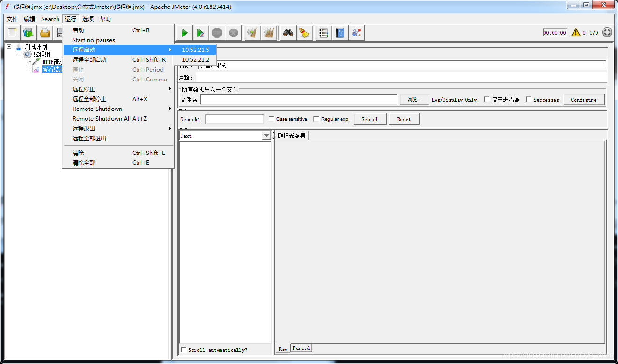Switch to the Parsed tab
The width and height of the screenshot is (618, 364).
(301, 348)
